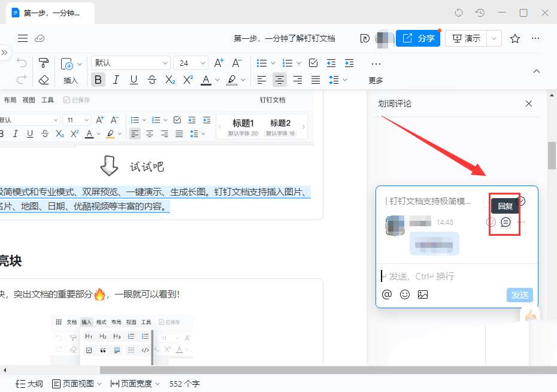
Task: Clear formatting with the eraser tool
Action: (x=44, y=80)
